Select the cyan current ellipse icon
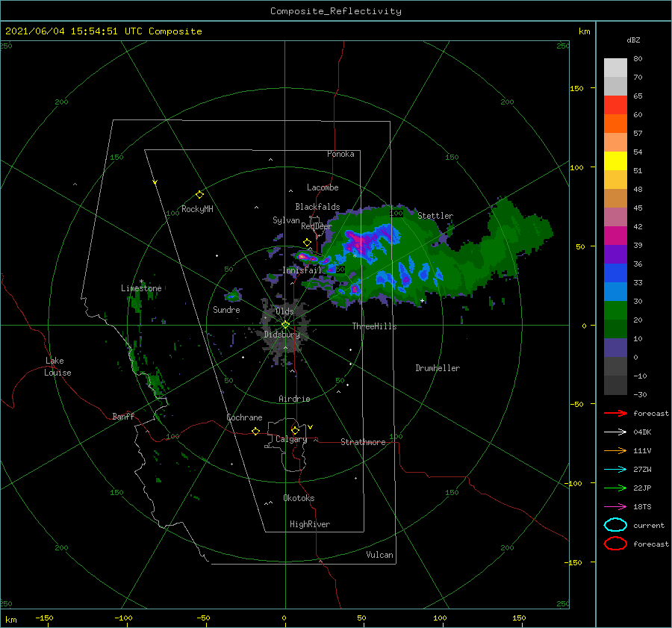This screenshot has width=672, height=628. pyautogui.click(x=615, y=525)
